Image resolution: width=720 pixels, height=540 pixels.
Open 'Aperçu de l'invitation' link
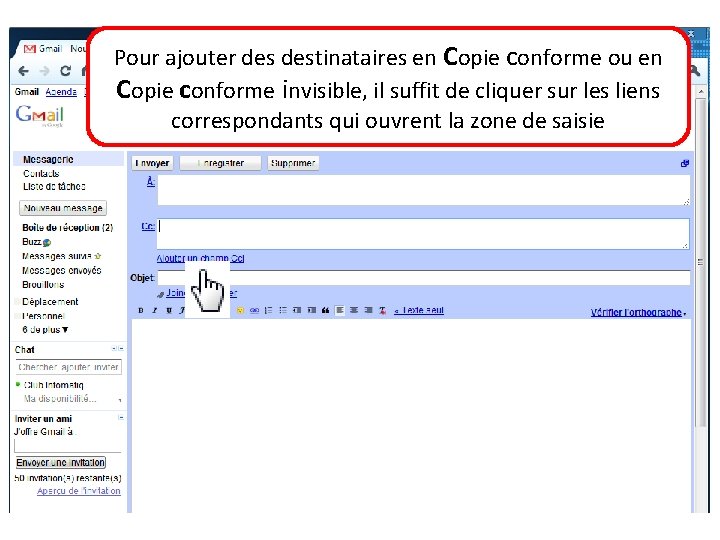(x=79, y=491)
